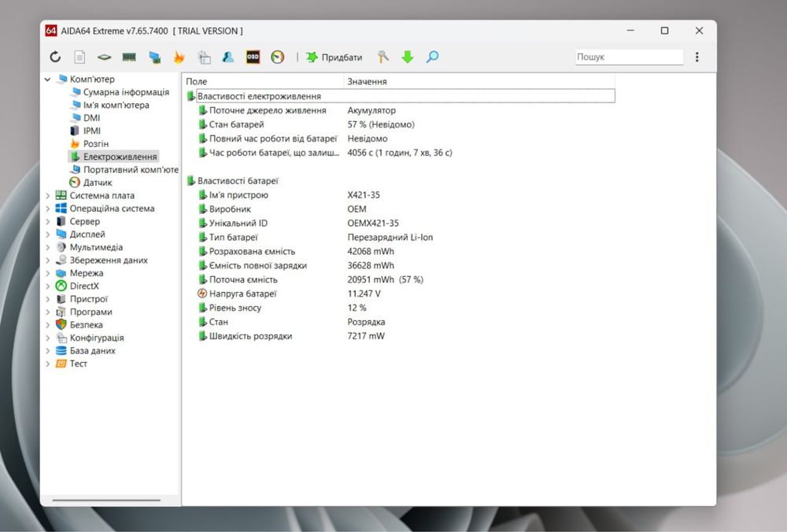This screenshot has height=532, width=787.
Task: Select the Рівень зносу row
Action: 400,308
